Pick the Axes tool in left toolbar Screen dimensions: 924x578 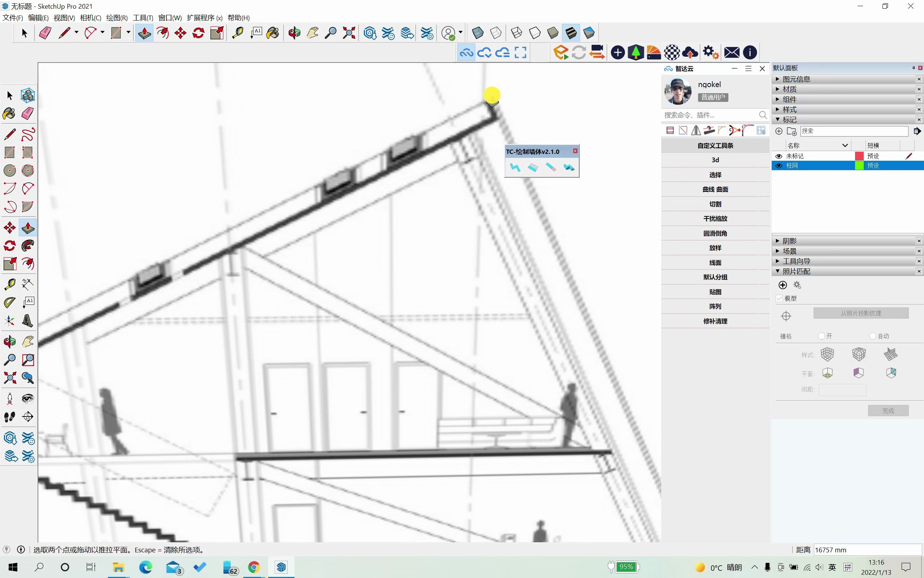coord(9,321)
